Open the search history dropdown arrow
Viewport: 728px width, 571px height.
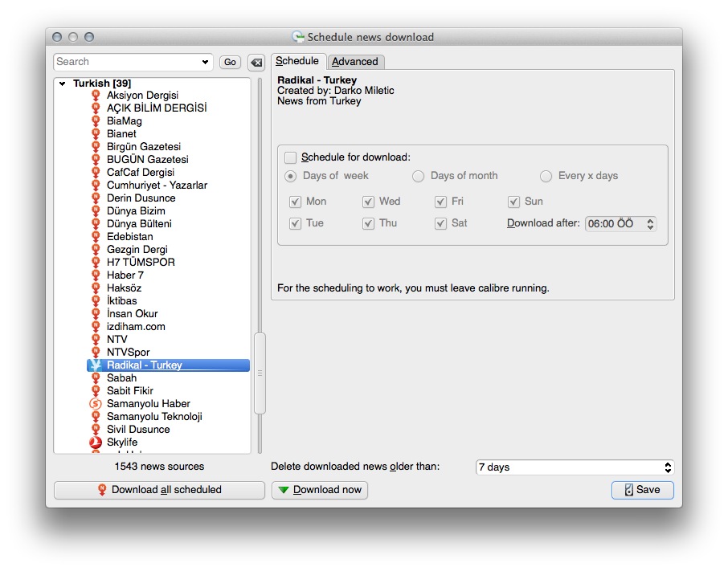205,62
